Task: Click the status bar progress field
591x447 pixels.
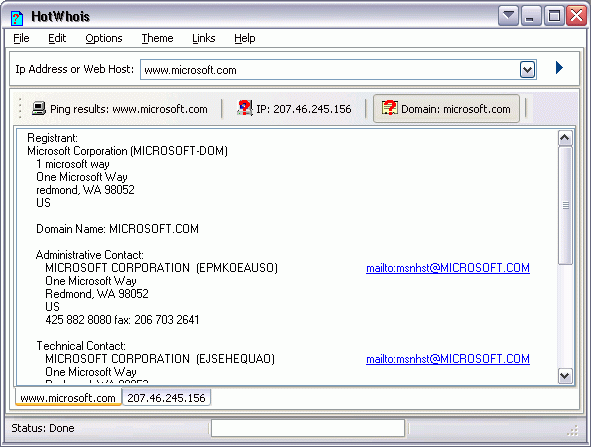Action: (x=308, y=428)
